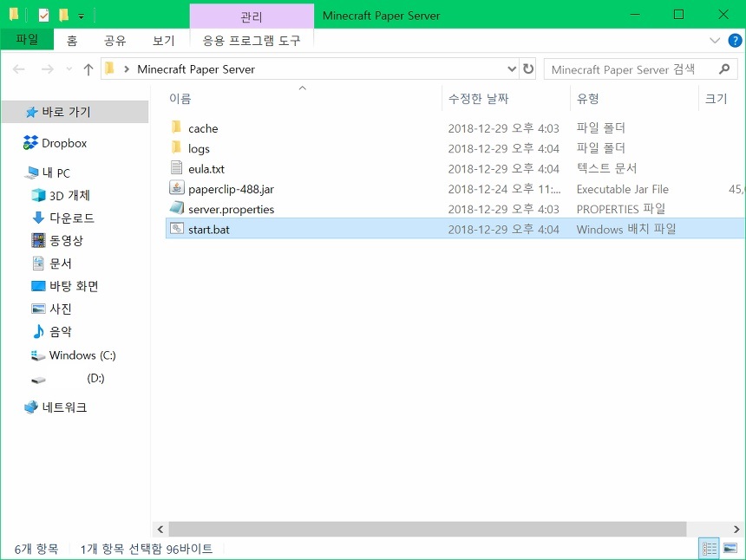This screenshot has width=746, height=560.
Task: Switch to large icons view layout
Action: pyautogui.click(x=730, y=549)
